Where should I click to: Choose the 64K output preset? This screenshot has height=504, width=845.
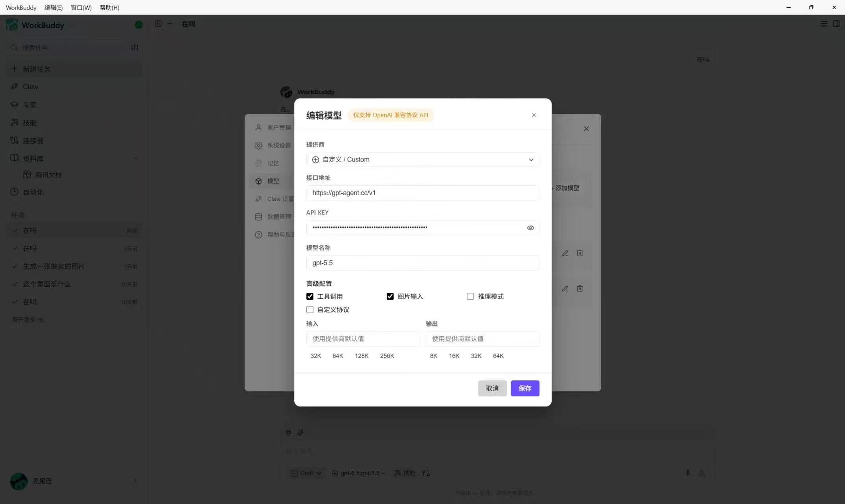point(498,356)
